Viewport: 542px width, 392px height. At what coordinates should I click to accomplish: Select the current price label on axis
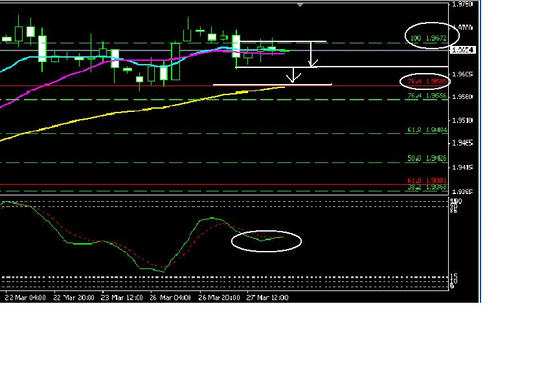click(x=463, y=50)
